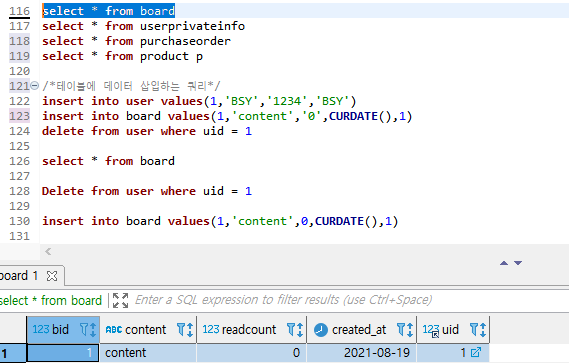
Task: Sort by readcount column arrows
Action: tap(300, 330)
